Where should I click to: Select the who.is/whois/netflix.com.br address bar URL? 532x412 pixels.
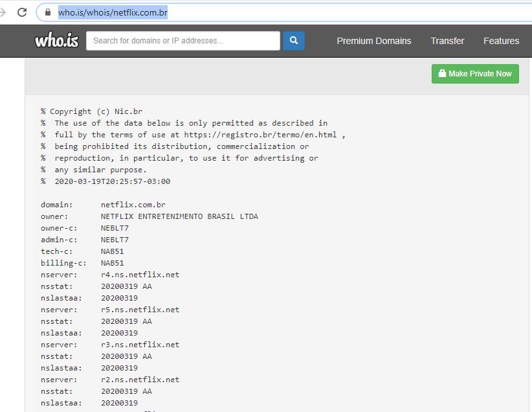(113, 12)
